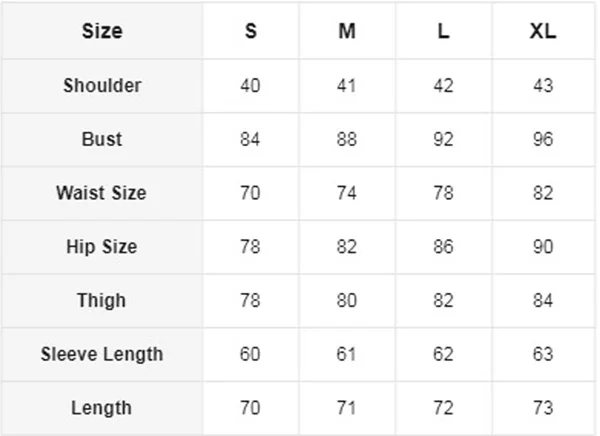Select Thigh value 84 for XL
The image size is (600, 436).
point(543,300)
